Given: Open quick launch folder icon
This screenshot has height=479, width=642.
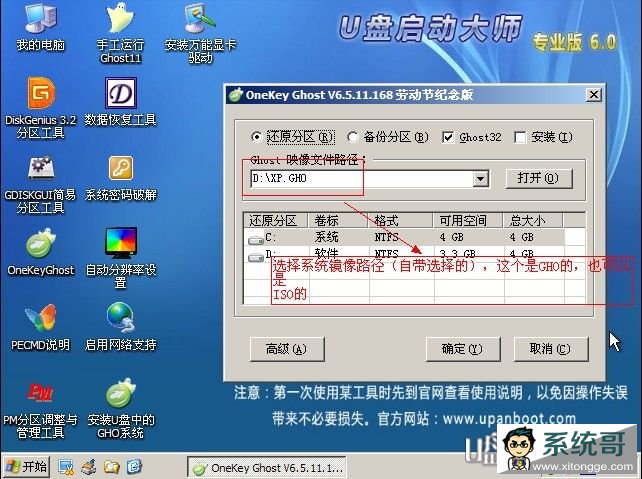Looking at the screenshot, I should tap(111, 466).
